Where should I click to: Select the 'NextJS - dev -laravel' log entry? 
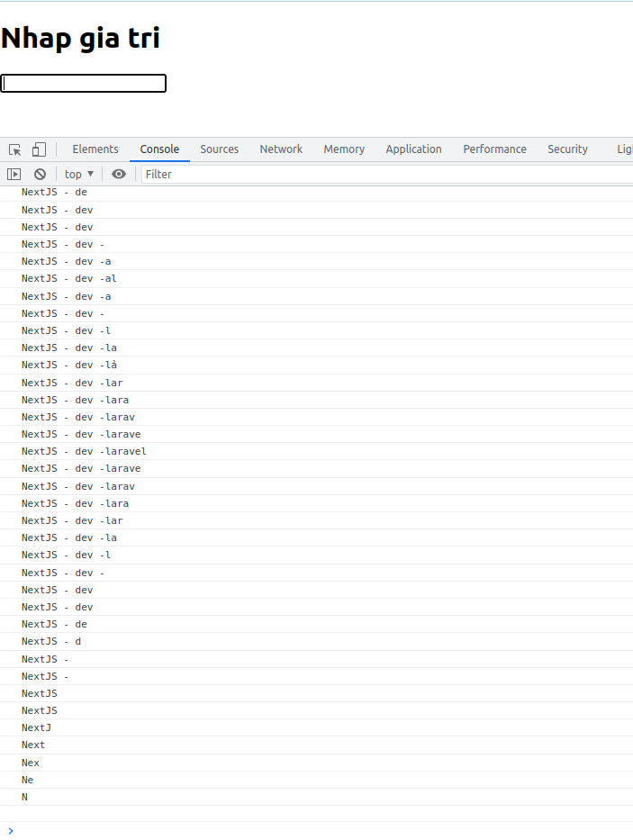pos(84,451)
